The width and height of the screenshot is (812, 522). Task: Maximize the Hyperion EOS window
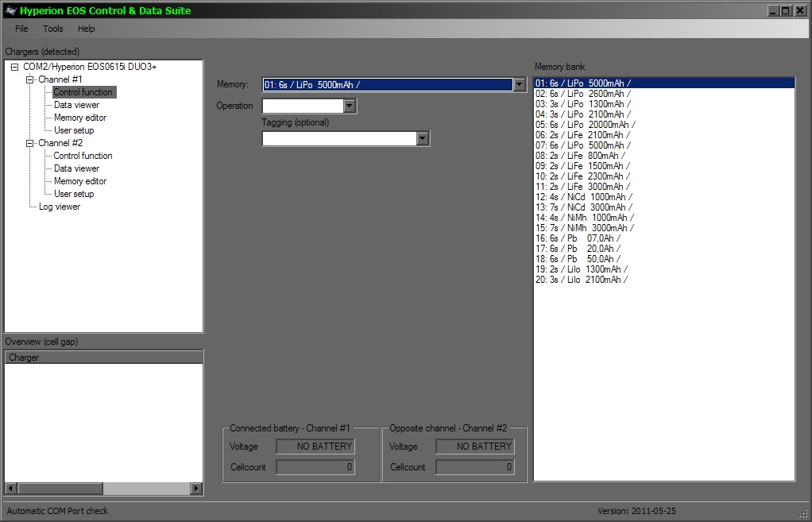coord(786,10)
